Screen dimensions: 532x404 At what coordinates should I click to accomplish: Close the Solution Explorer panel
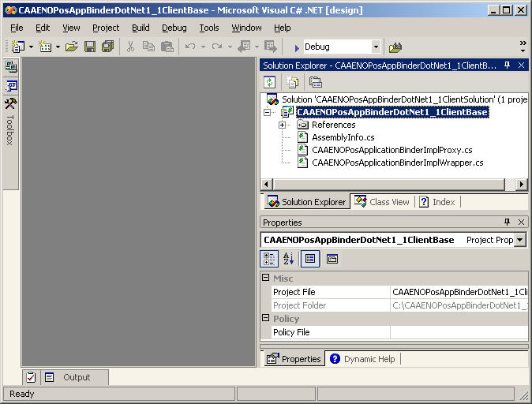522,65
